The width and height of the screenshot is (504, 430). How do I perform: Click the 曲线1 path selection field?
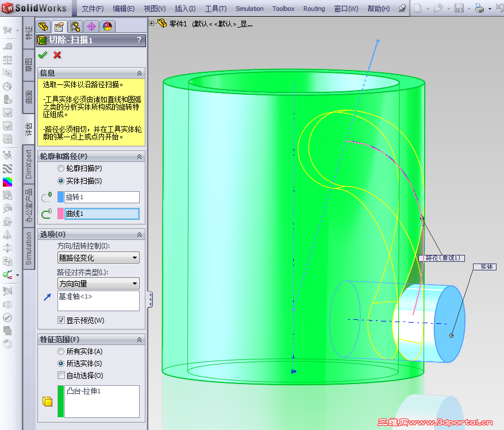[x=102, y=214]
